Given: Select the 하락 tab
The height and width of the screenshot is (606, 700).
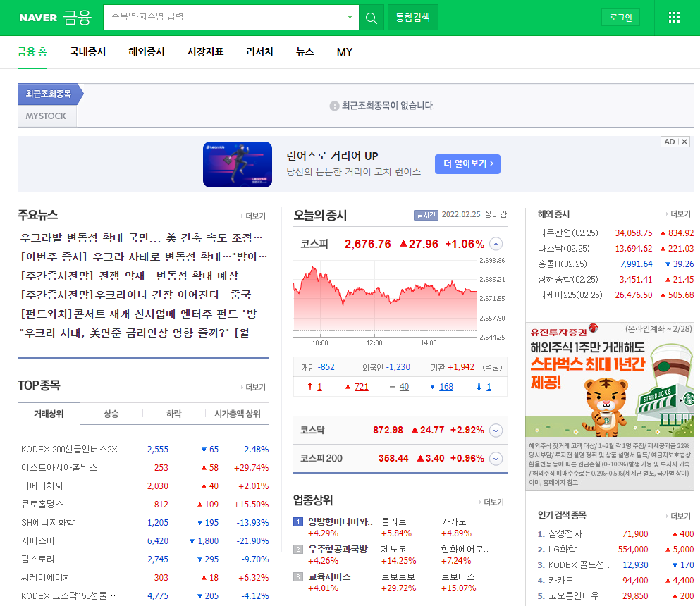Looking at the screenshot, I should (173, 414).
